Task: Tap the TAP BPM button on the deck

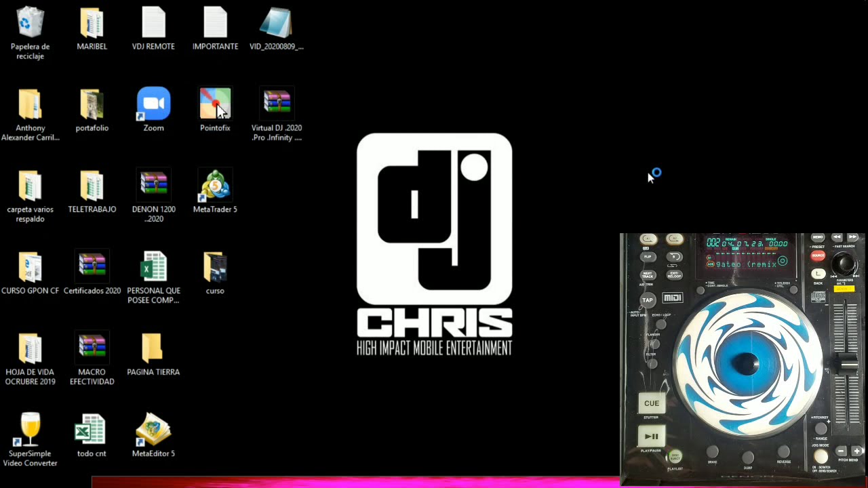Action: point(648,300)
